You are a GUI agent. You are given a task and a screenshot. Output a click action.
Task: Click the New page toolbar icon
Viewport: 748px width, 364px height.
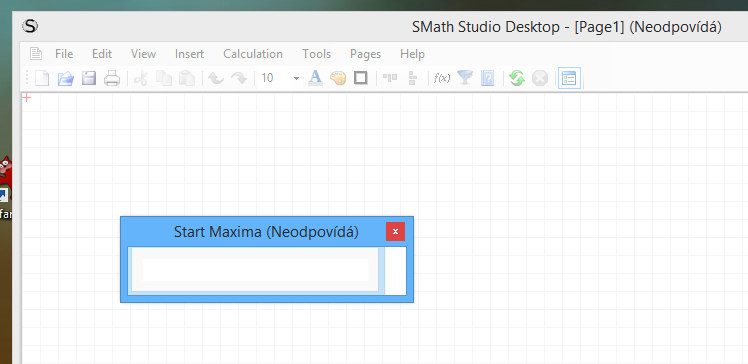(x=42, y=78)
